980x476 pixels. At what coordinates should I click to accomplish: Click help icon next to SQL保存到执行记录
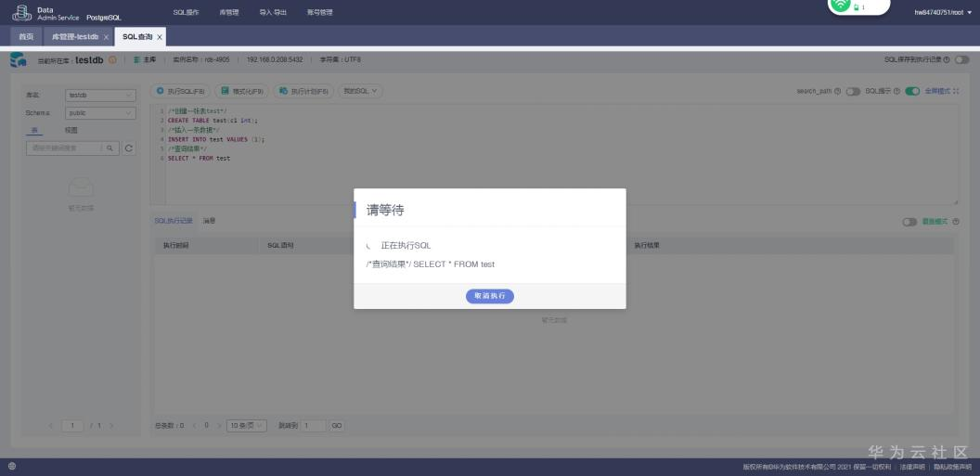947,60
